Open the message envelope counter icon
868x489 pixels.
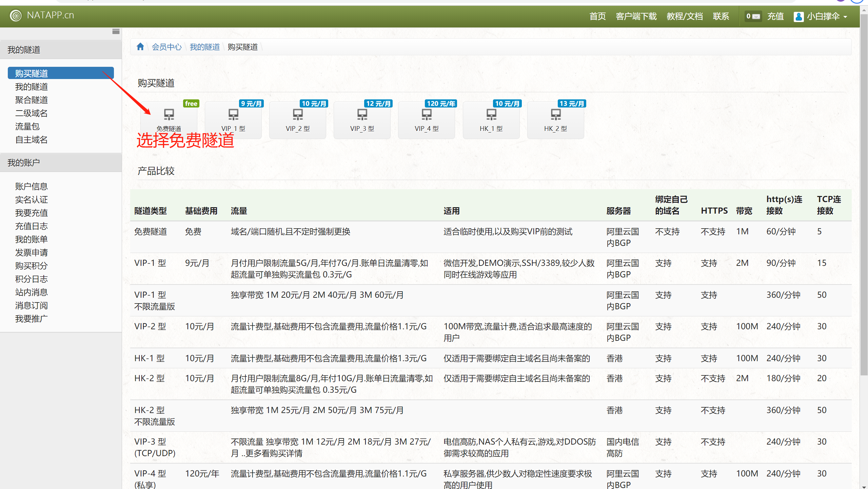pos(753,16)
